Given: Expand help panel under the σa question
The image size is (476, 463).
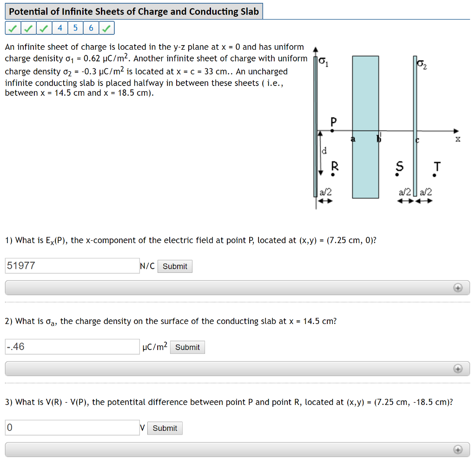Looking at the screenshot, I should (x=458, y=369).
